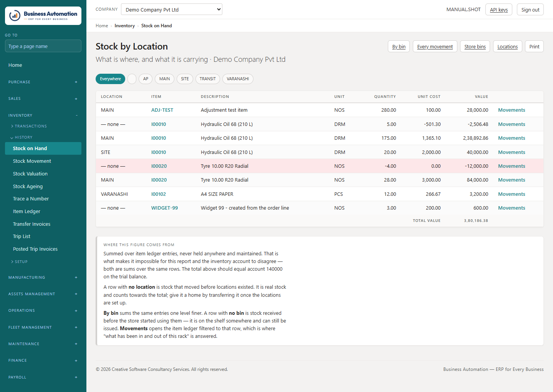
Task: Open the Company dropdown selector
Action: click(x=172, y=10)
